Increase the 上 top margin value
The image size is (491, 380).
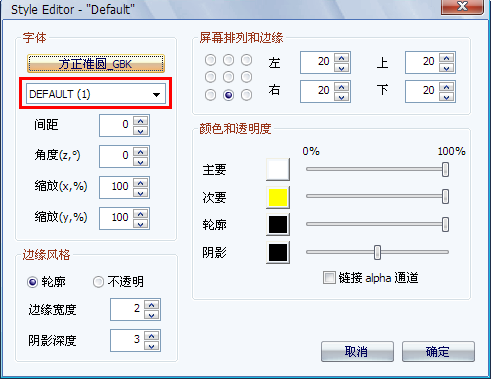[x=447, y=58]
